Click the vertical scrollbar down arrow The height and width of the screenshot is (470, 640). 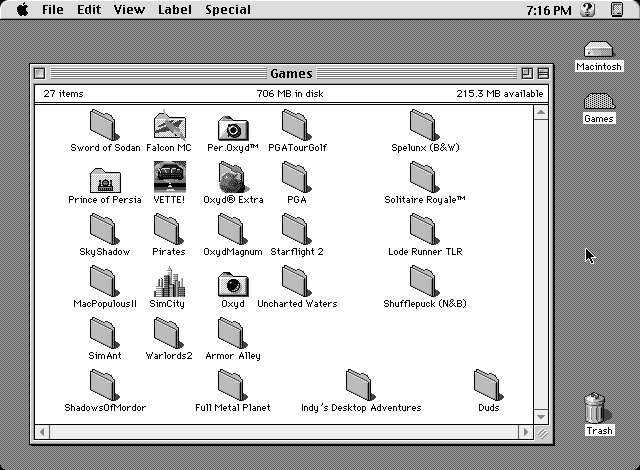click(541, 417)
